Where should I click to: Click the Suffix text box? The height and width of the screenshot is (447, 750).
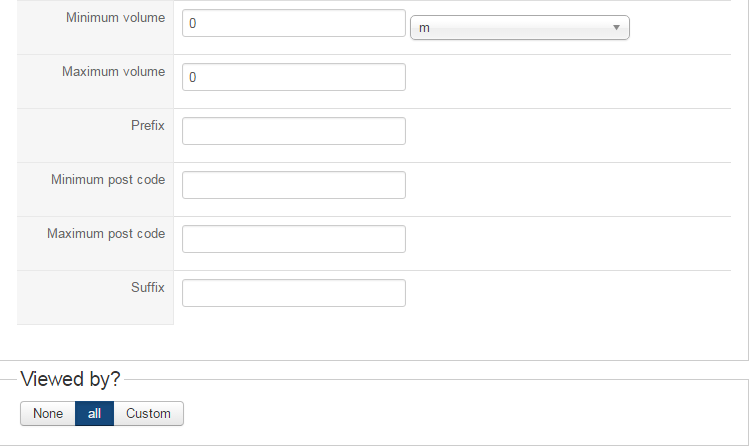[x=293, y=293]
